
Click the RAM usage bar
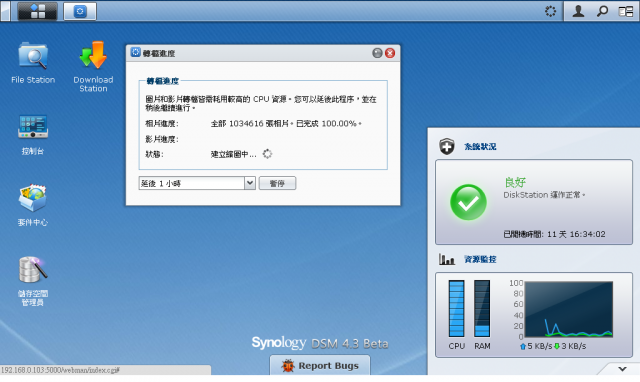(x=482, y=309)
